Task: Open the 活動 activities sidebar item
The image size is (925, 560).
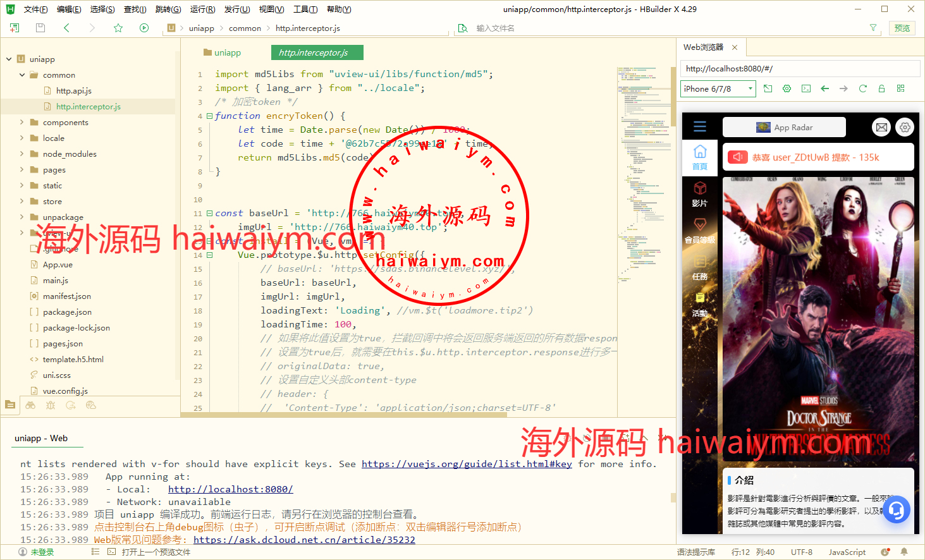Action: coord(700,304)
